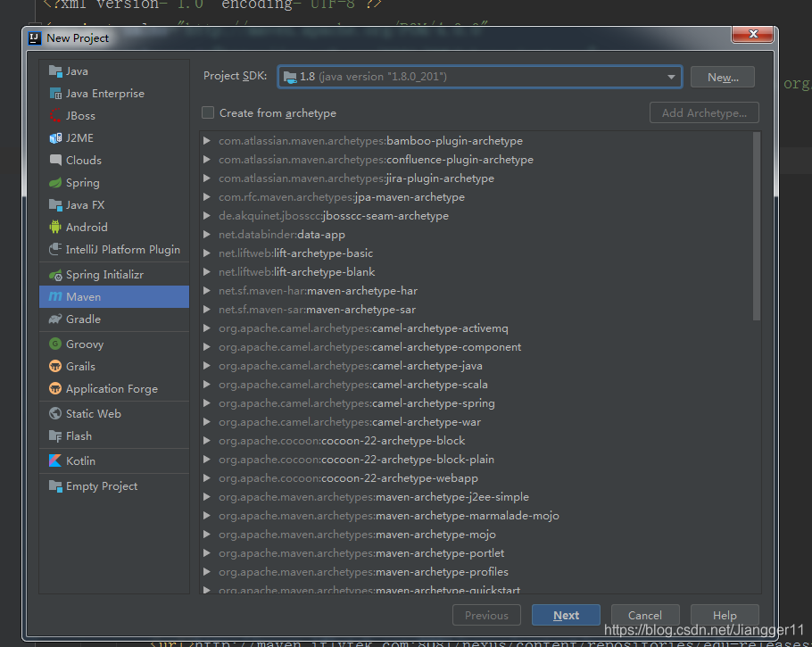Pick the Android robot icon

[x=55, y=227]
